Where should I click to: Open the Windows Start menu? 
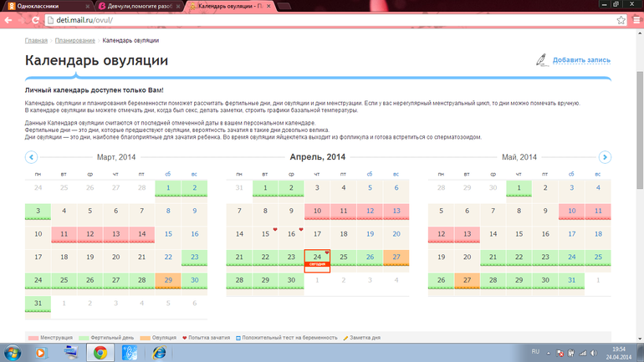(13, 353)
